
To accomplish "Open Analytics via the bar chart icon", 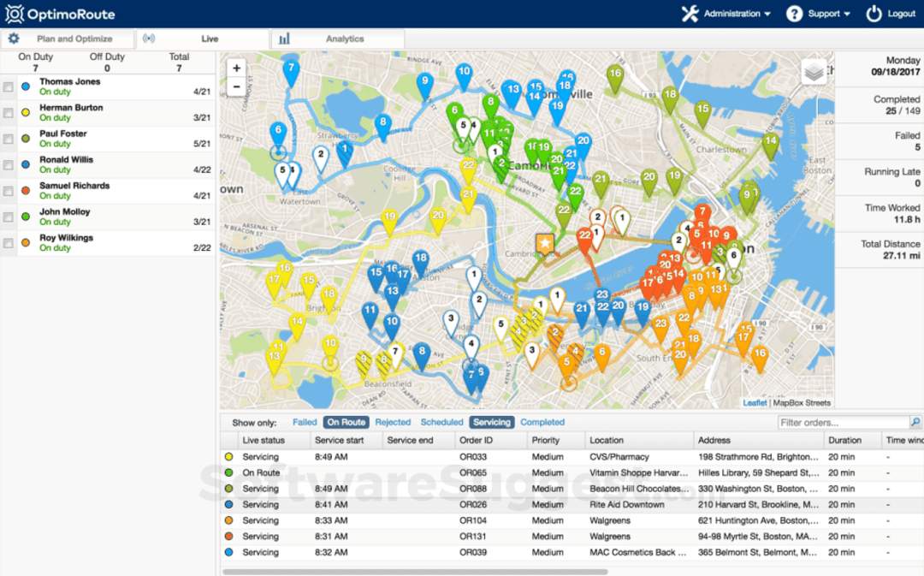I will 285,39.
